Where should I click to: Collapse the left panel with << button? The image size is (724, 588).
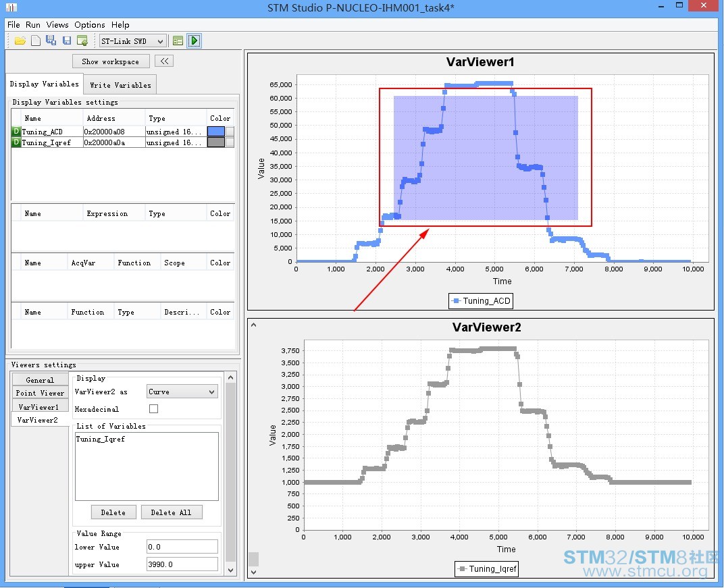(164, 61)
